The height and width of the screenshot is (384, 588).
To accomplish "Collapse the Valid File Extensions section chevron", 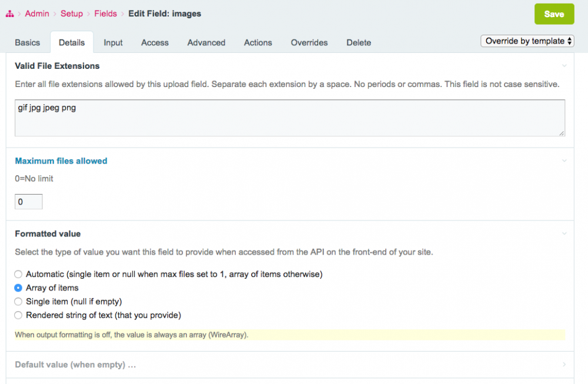I will 564,66.
